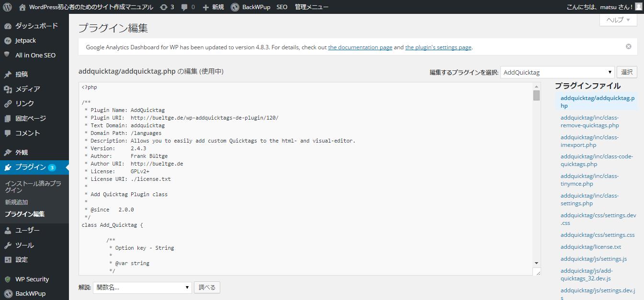Screen dimensions: 644x300
Task: Click the Jetpack sidebar icon
Action: (8, 41)
